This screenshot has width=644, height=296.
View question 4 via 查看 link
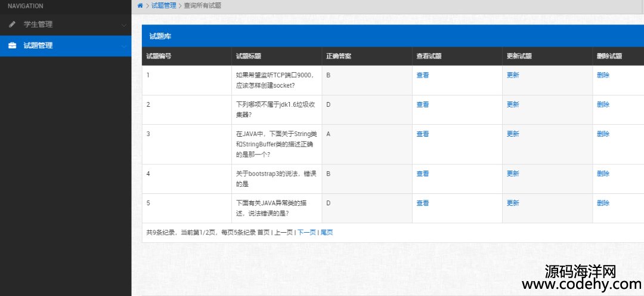423,174
